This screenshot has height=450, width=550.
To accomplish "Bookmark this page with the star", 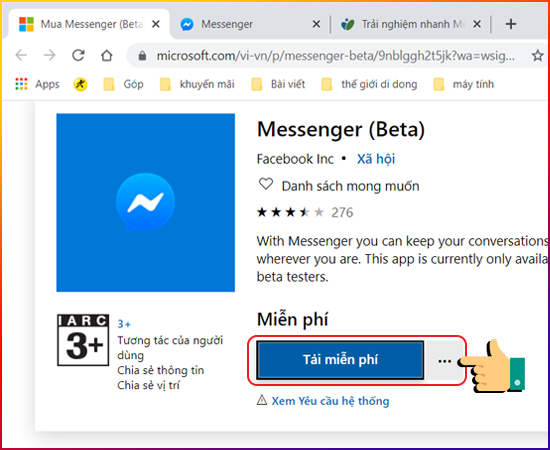I will pos(537,55).
